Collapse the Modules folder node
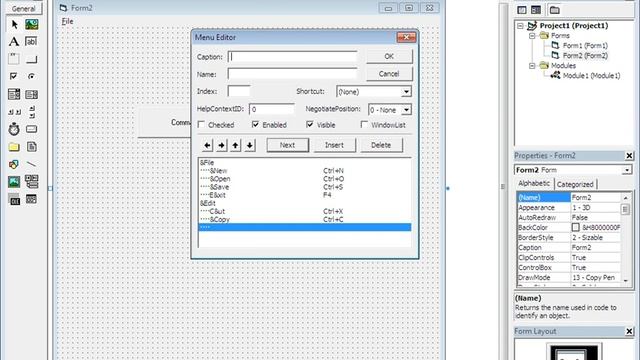 pos(532,65)
